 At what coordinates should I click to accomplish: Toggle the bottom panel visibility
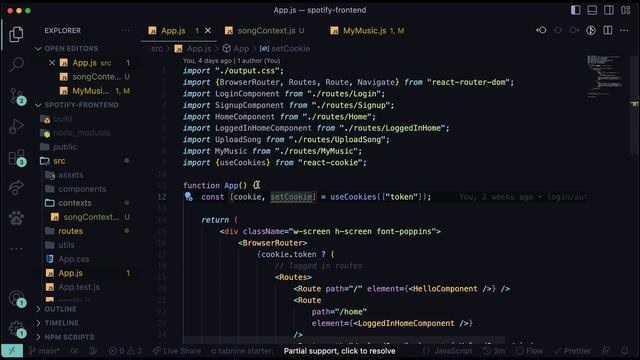(x=592, y=10)
